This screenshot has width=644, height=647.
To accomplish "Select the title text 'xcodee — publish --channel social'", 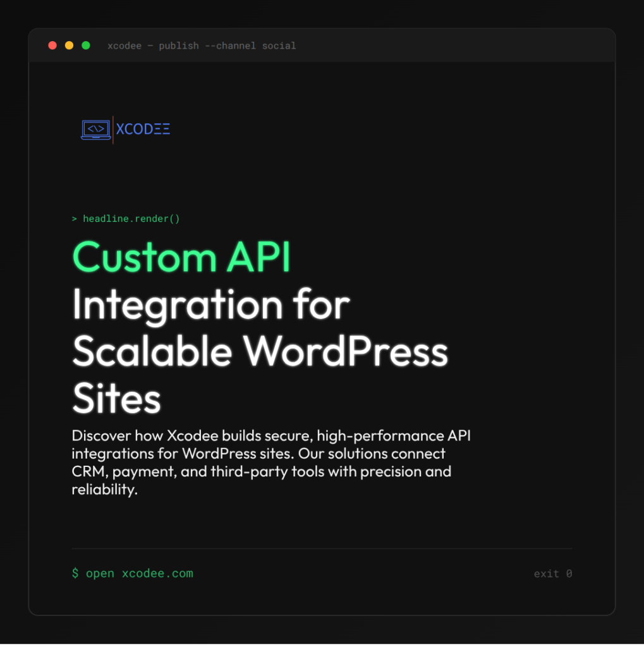I will [202, 45].
